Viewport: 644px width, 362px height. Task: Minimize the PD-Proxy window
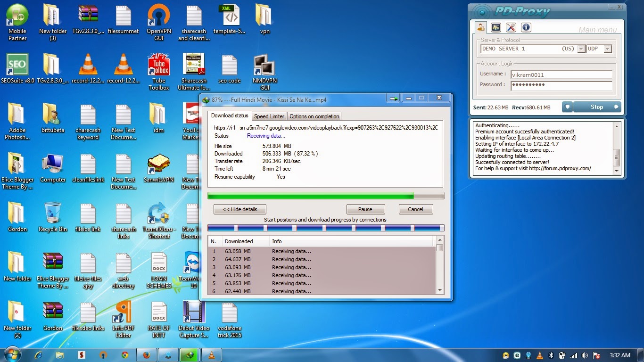click(x=611, y=7)
